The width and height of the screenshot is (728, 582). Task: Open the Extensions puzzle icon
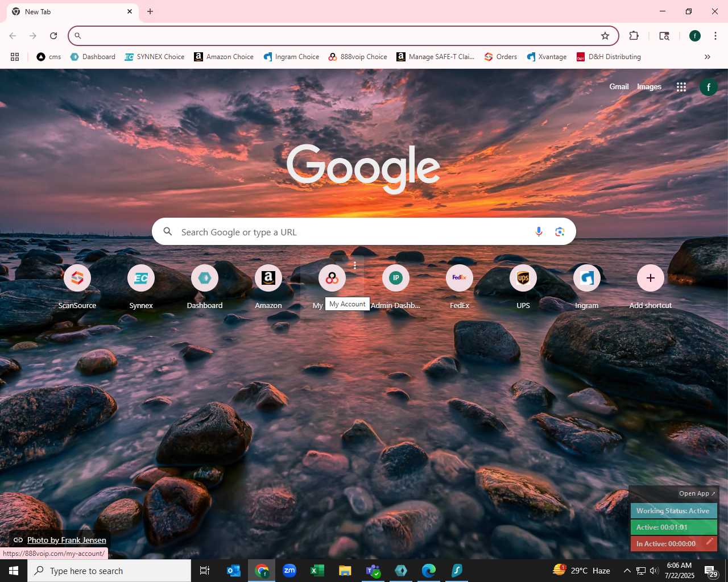(634, 36)
